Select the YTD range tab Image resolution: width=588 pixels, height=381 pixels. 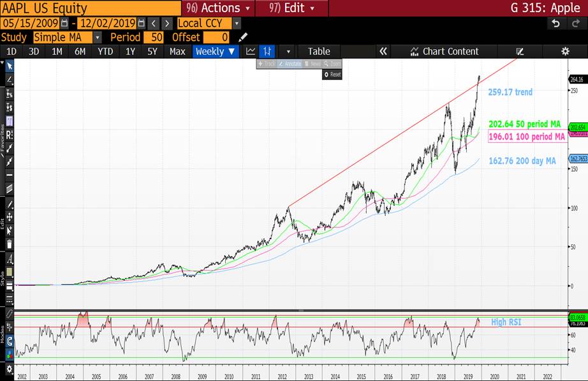coord(105,52)
